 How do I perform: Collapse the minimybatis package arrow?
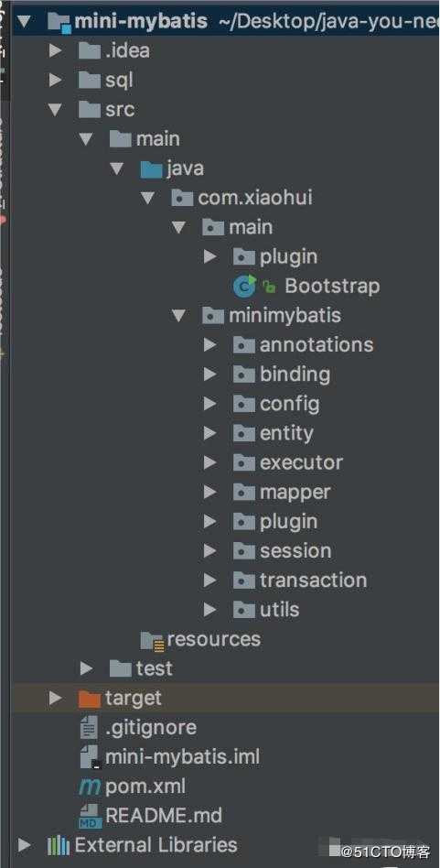[x=178, y=316]
